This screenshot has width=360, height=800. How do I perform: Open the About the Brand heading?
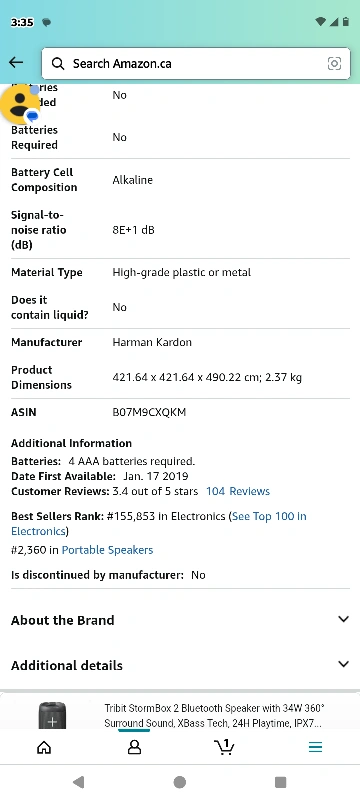[x=63, y=620]
